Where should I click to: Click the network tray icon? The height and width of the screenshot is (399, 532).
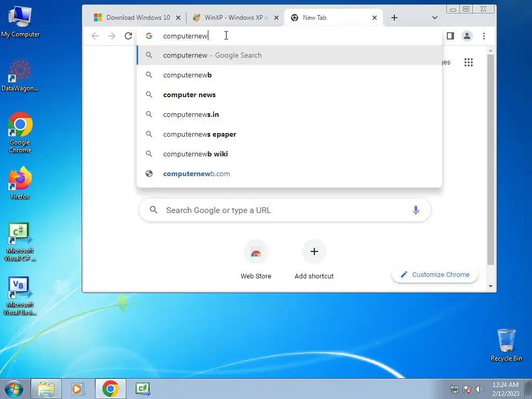click(454, 389)
